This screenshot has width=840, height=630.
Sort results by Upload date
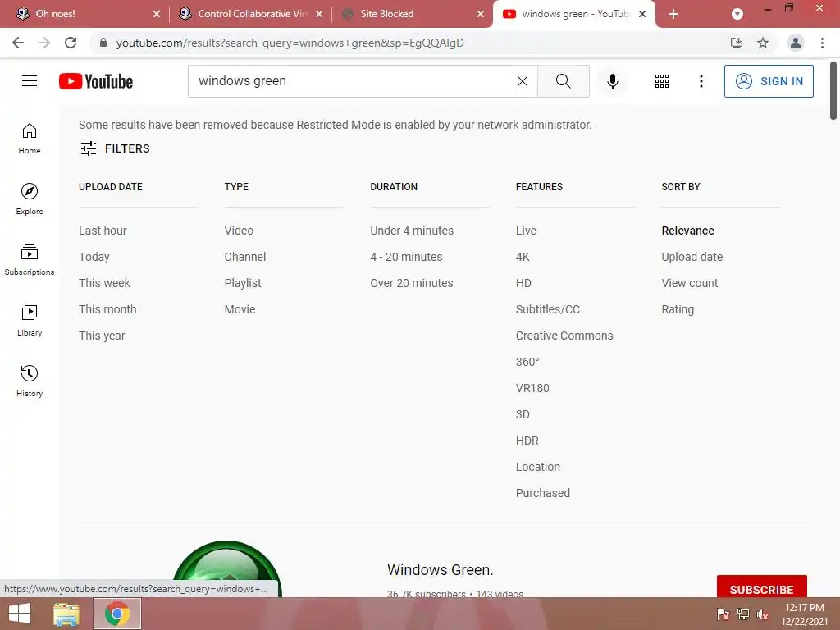point(692,257)
